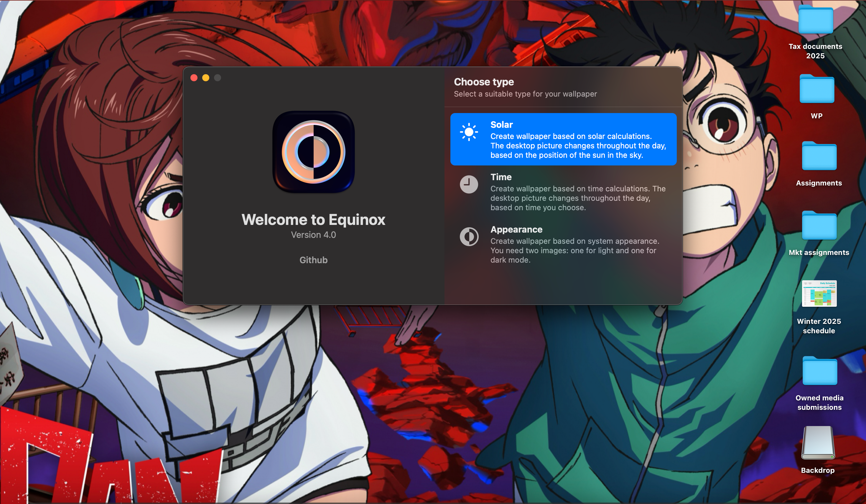Click the Equinox app logo

(x=313, y=152)
